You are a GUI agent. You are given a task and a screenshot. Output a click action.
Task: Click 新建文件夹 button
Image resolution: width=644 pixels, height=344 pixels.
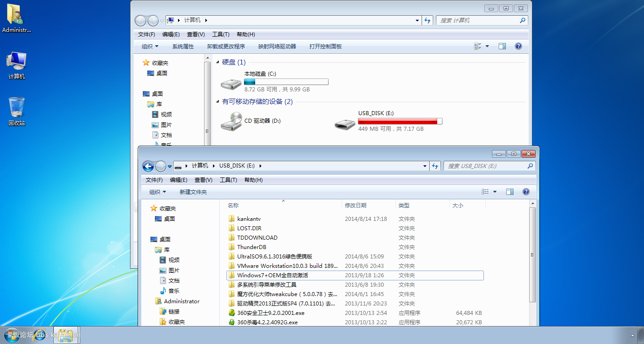click(x=193, y=192)
